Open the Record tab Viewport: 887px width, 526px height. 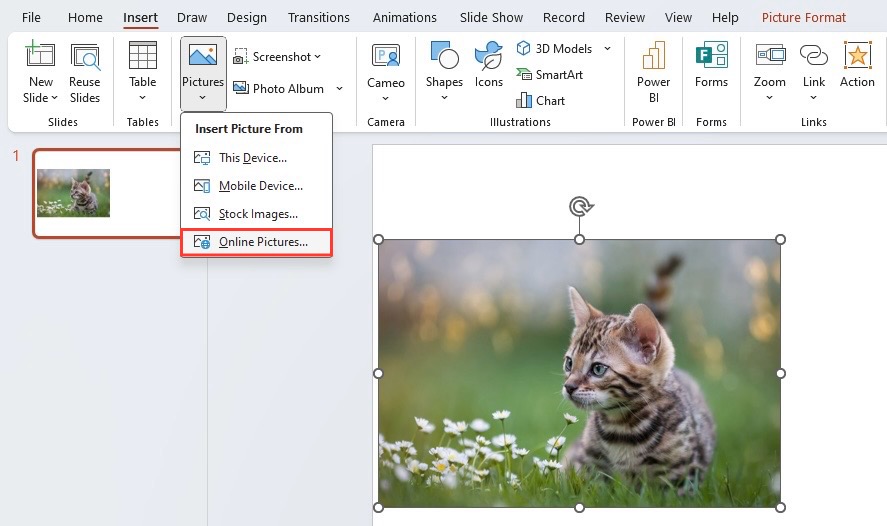[563, 18]
